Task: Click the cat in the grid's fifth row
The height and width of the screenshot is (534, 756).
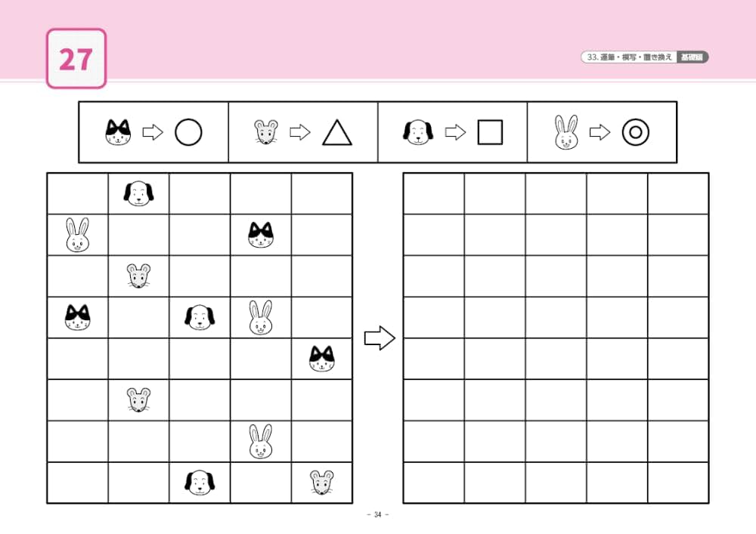Action: [x=321, y=359]
